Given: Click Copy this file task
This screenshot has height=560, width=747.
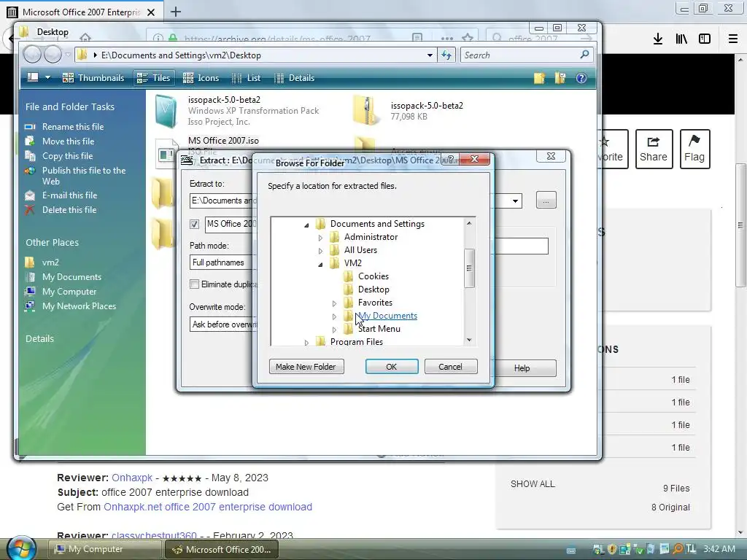Looking at the screenshot, I should tap(68, 156).
